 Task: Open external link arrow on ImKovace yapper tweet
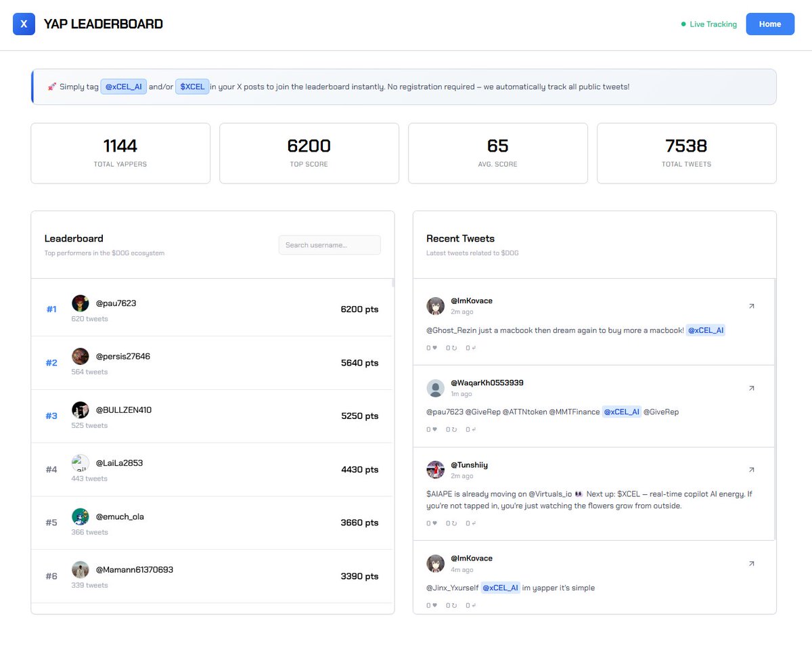[x=751, y=563]
